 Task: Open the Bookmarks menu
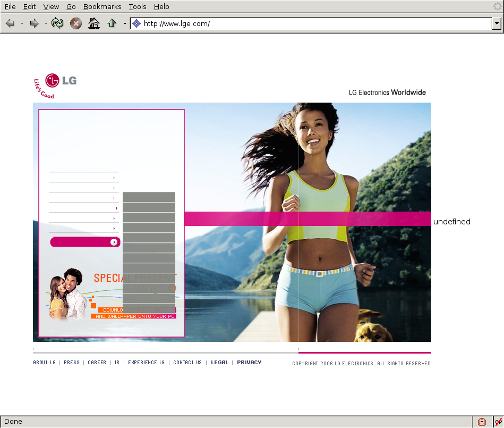[102, 6]
